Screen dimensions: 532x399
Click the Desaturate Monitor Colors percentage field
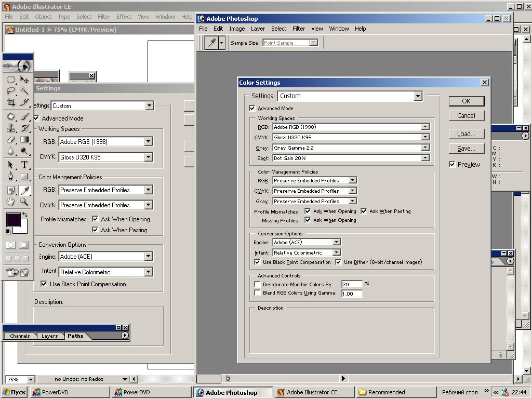tap(352, 284)
